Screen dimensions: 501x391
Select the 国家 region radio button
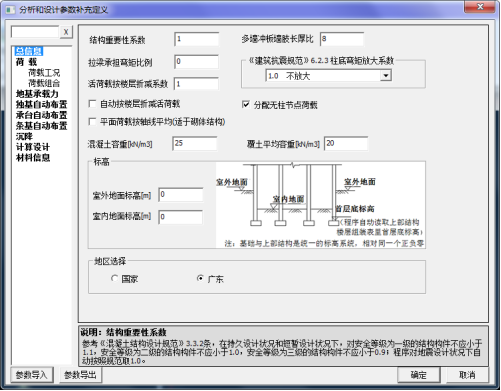115,278
